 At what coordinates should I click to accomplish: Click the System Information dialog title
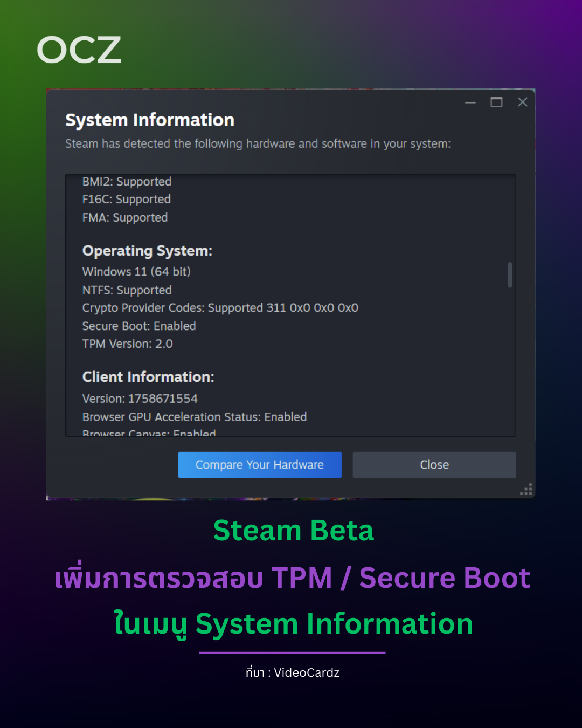pyautogui.click(x=150, y=120)
